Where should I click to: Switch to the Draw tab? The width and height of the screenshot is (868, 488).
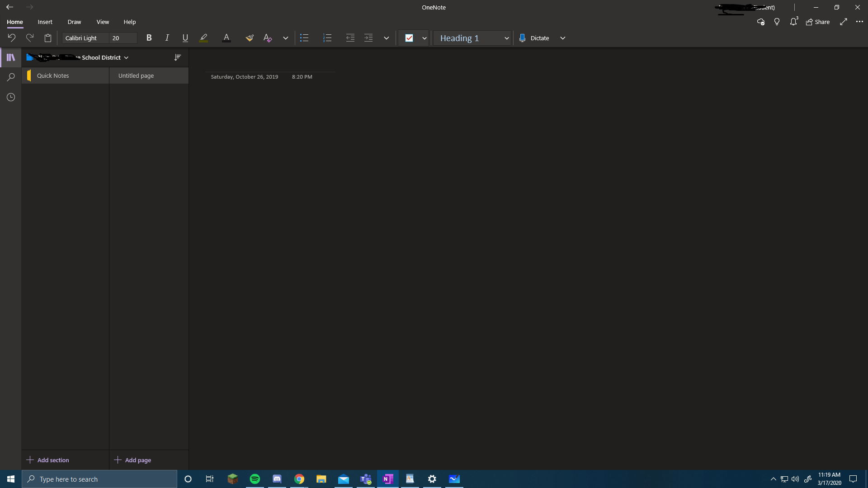(74, 22)
